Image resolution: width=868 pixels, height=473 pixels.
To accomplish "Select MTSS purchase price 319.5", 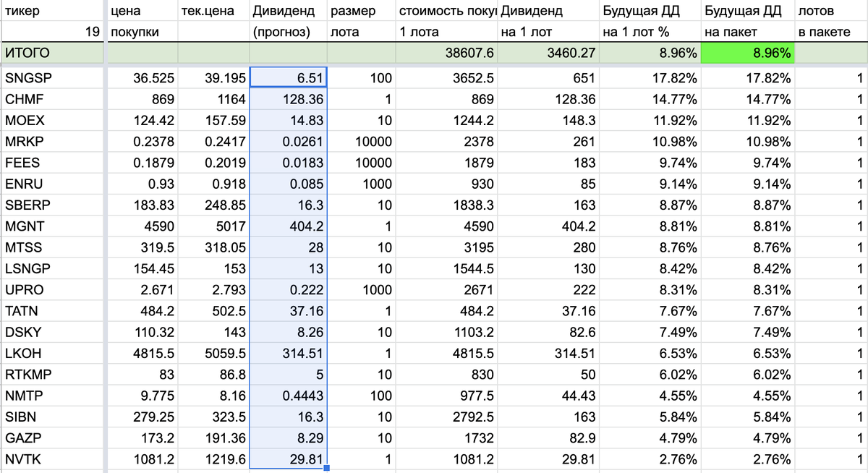I will pos(142,247).
